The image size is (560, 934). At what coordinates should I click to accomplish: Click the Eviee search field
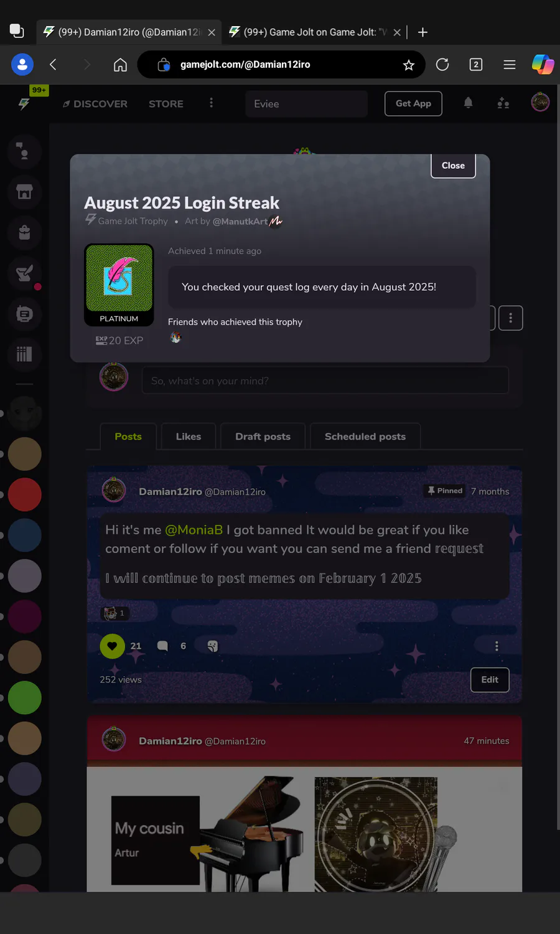307,104
